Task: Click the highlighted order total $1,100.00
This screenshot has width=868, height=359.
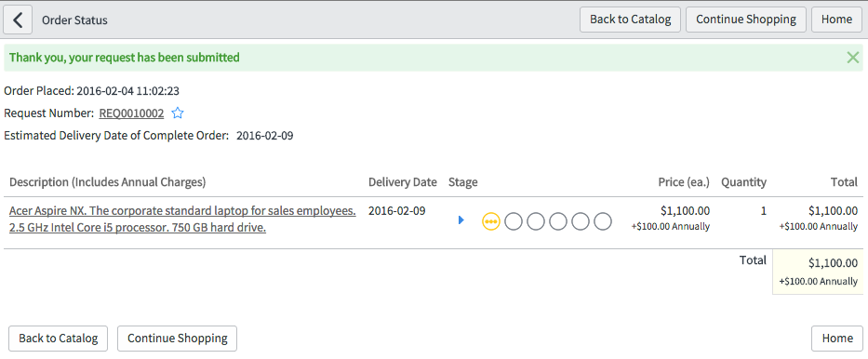Action: (834, 263)
